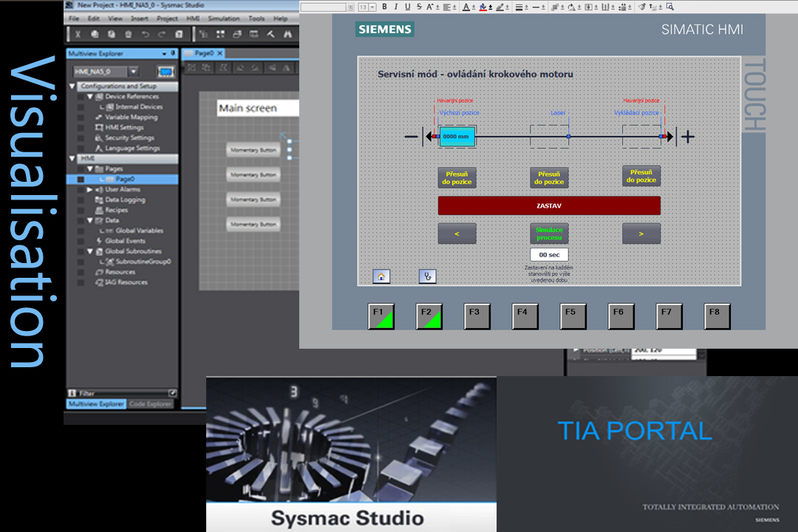Open the Simulation menu in Sysmac Studio

click(223, 18)
